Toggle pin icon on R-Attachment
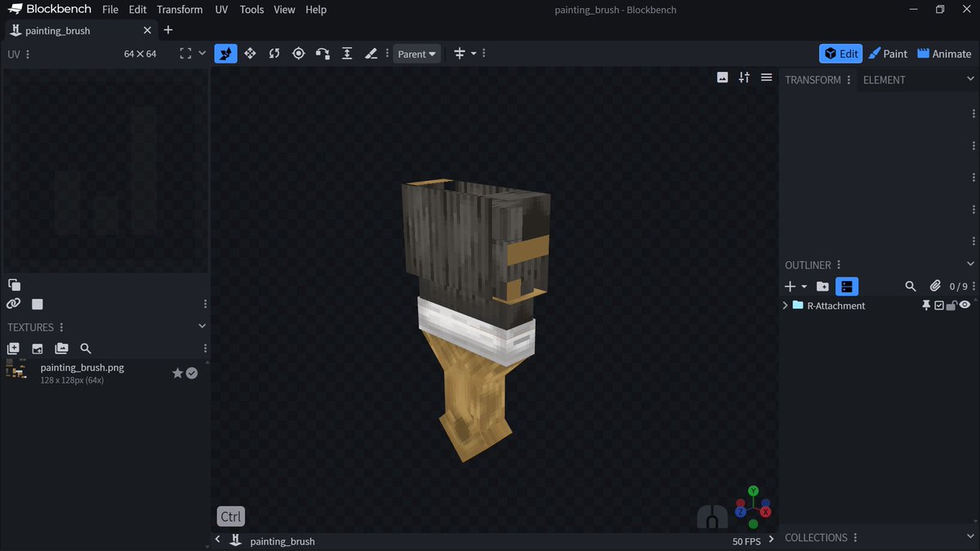 point(926,305)
